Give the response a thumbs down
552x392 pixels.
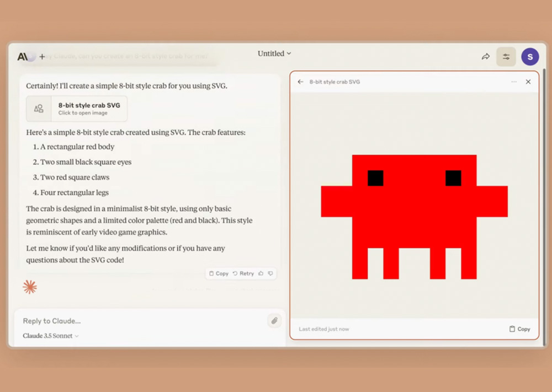tap(270, 273)
